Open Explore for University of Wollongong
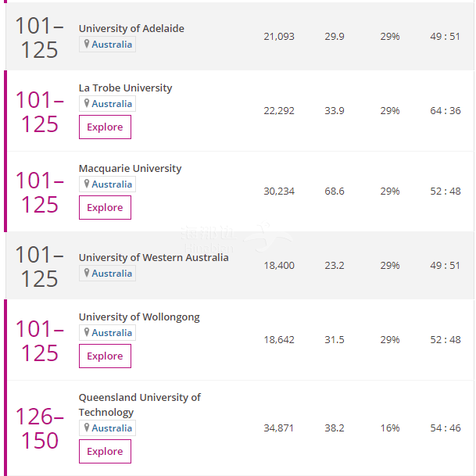The image size is (476, 476). point(105,356)
